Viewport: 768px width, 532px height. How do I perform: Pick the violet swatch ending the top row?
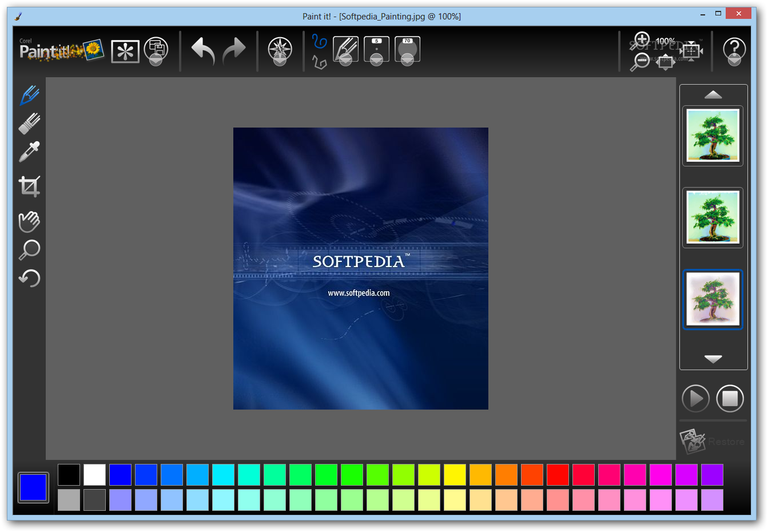(712, 475)
